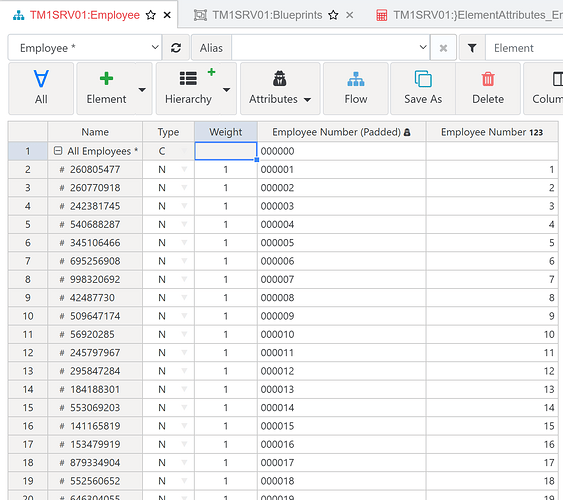Delete using the red trash icon
The image size is (563, 500).
pyautogui.click(x=488, y=79)
